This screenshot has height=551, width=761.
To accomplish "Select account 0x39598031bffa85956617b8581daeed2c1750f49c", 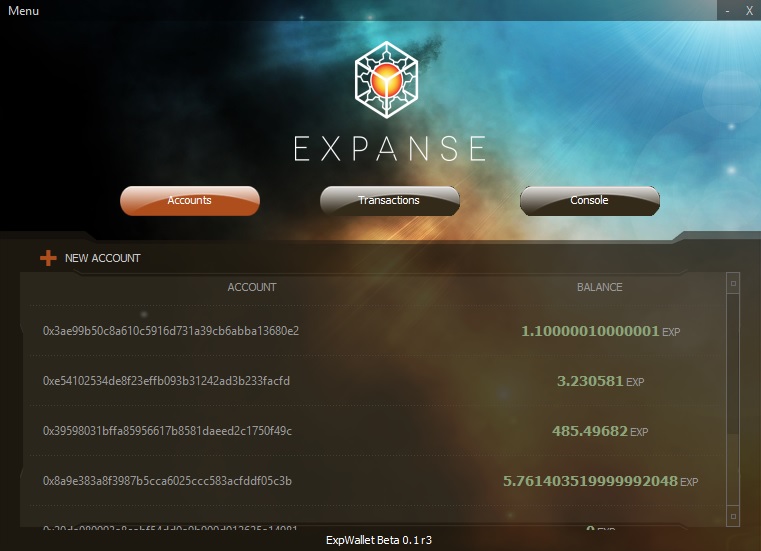I will tap(167, 431).
